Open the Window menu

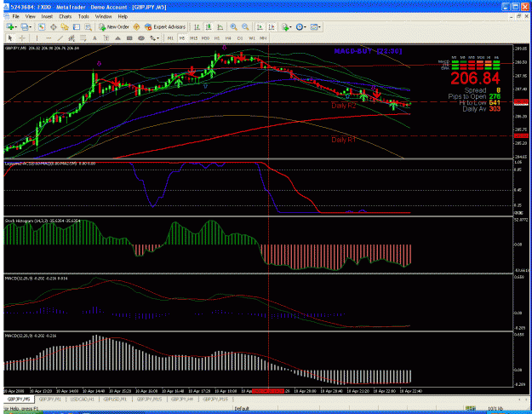[103, 16]
